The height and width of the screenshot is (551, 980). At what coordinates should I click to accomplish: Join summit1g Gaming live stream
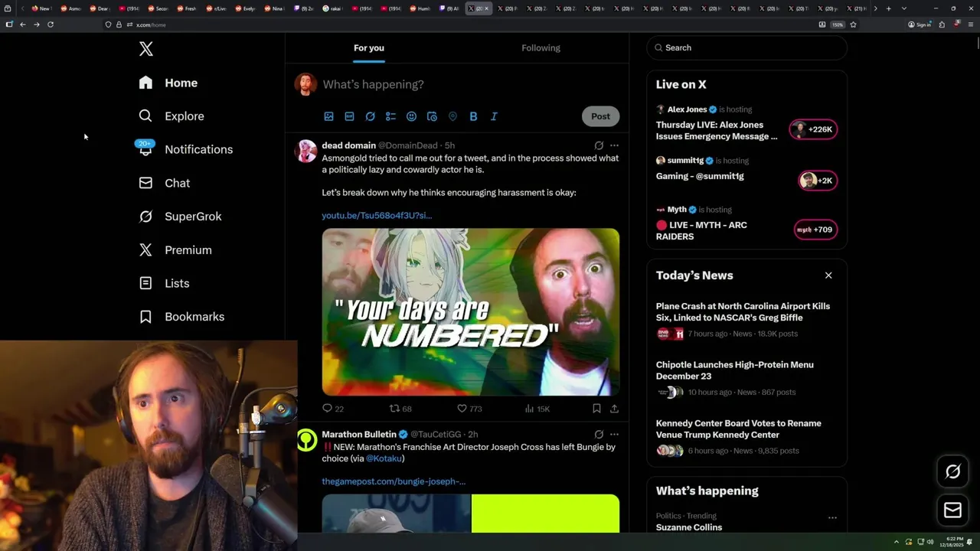coord(700,176)
